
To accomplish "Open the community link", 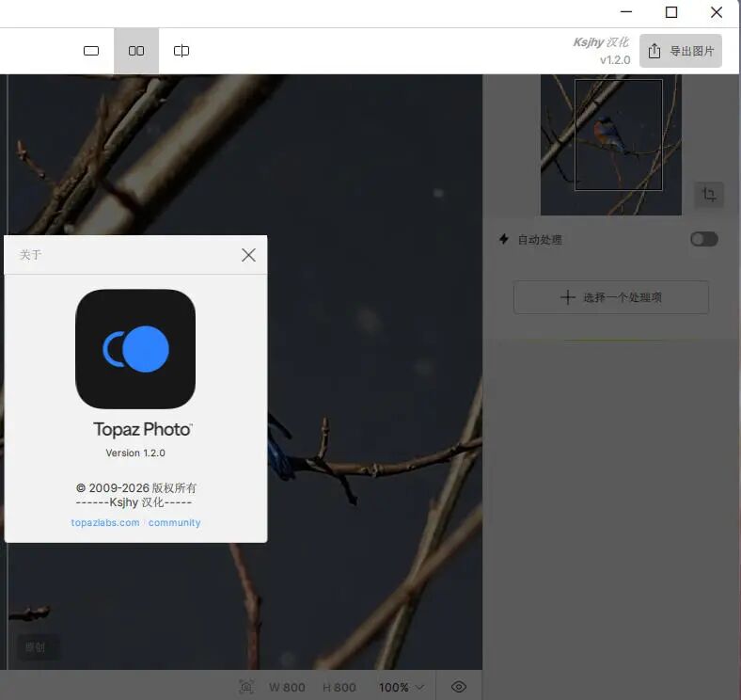I will [174, 522].
